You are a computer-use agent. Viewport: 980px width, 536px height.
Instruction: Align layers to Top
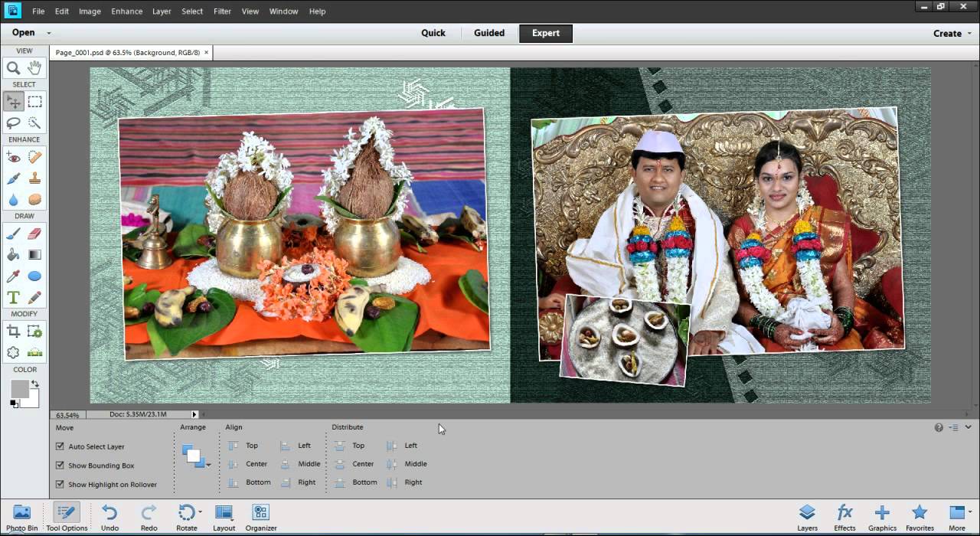point(243,446)
